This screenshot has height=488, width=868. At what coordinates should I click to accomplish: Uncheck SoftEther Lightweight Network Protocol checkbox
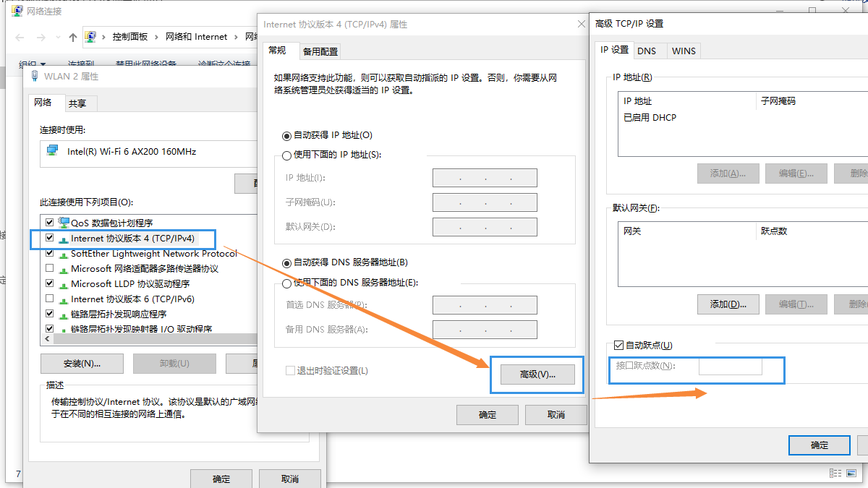click(49, 253)
